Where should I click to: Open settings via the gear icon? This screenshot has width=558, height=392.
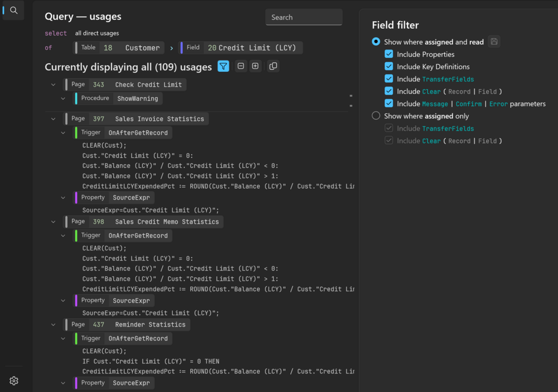pyautogui.click(x=14, y=381)
